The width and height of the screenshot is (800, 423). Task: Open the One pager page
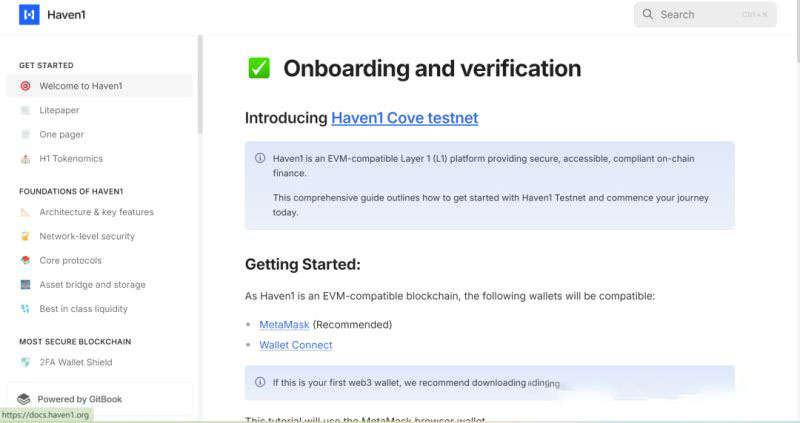pos(61,134)
